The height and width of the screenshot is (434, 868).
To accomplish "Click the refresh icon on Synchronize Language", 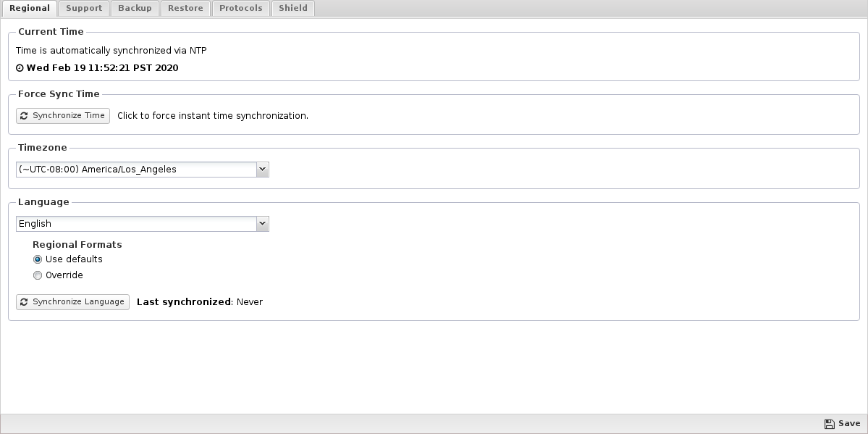I will [24, 302].
